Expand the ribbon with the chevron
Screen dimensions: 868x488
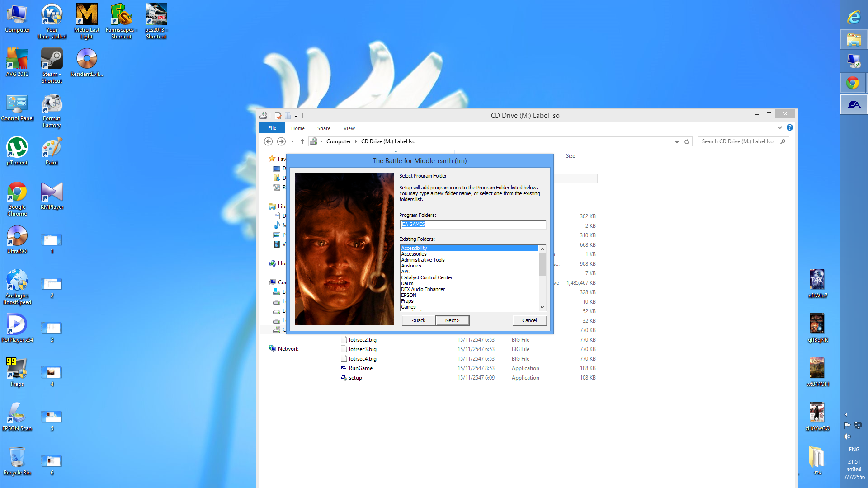[x=780, y=128]
